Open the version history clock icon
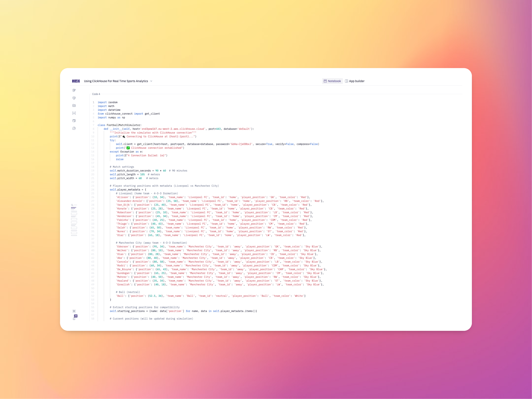 pyautogui.click(x=74, y=128)
